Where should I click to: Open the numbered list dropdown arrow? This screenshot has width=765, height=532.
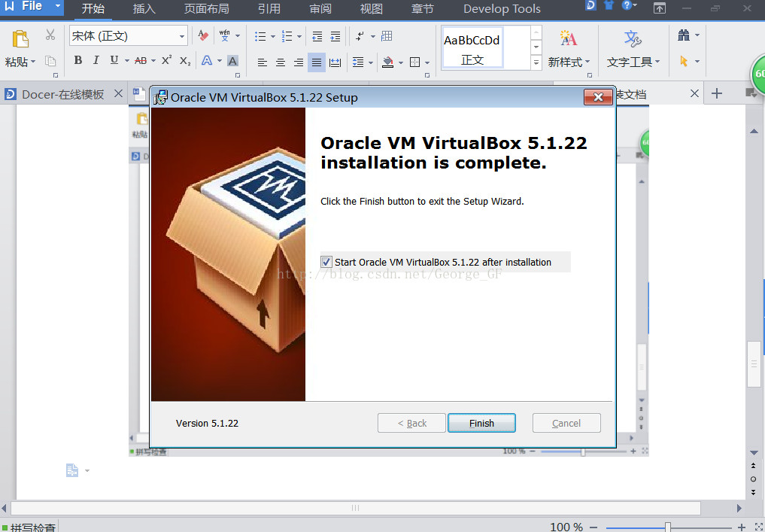click(299, 37)
